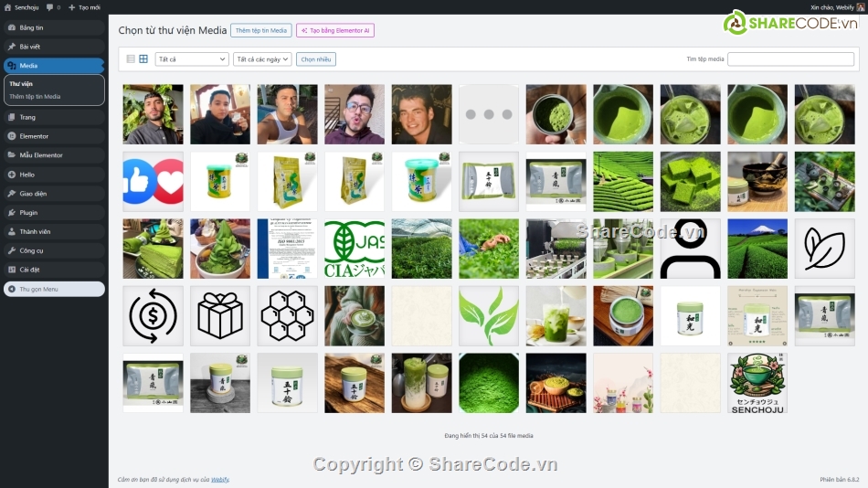Viewport: 868px width, 488px height.
Task: Open Công cụ tools menu
Action: pyautogui.click(x=54, y=250)
